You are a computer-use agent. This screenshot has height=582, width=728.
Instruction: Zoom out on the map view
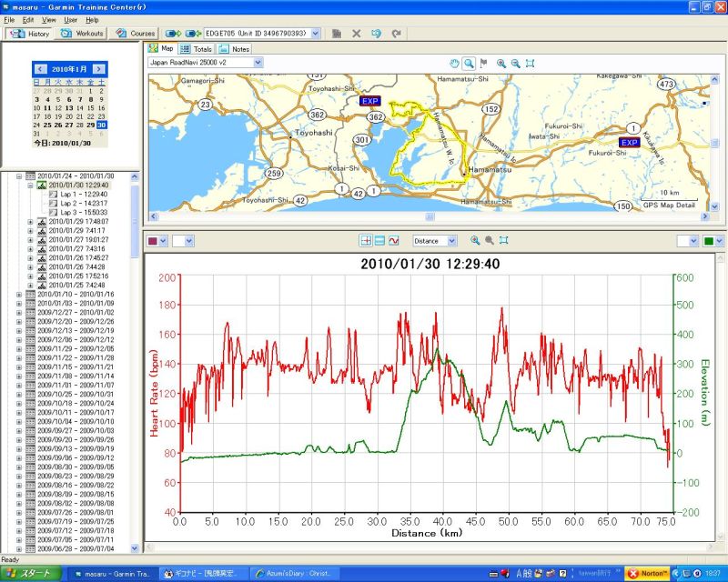[515, 64]
